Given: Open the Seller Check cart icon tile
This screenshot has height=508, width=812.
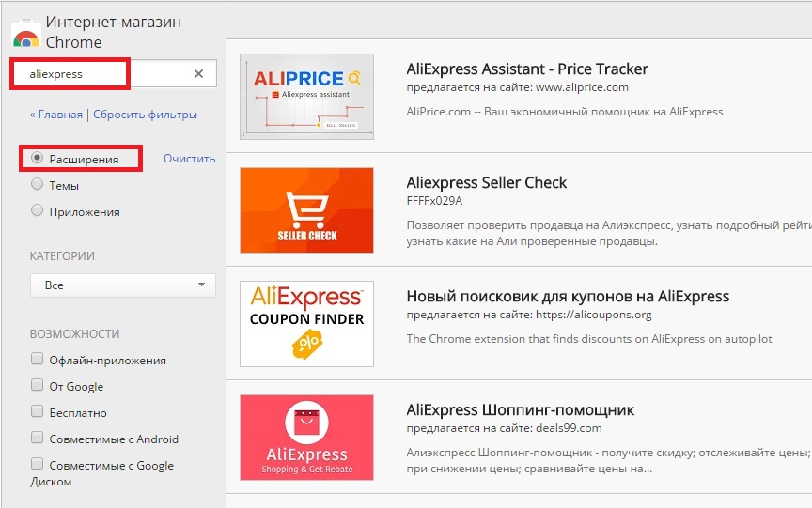Looking at the screenshot, I should (x=306, y=209).
